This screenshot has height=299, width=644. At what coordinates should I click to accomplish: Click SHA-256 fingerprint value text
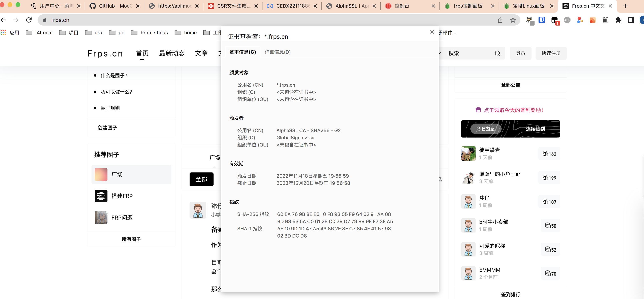[335, 218]
